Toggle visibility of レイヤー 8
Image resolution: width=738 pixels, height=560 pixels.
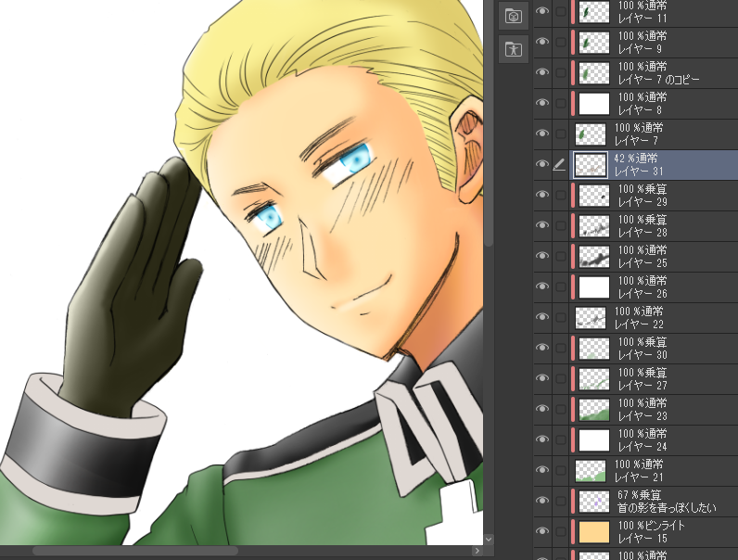click(542, 103)
